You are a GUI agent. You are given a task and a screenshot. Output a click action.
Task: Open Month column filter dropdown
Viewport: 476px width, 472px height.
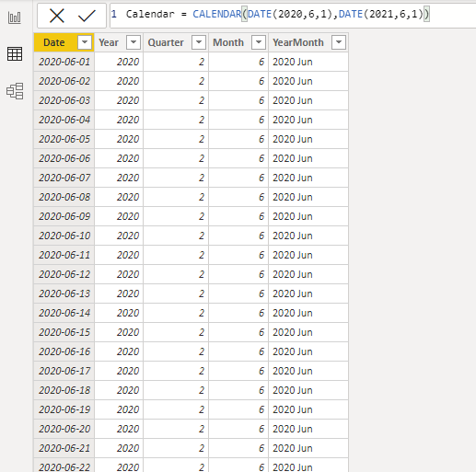[x=259, y=42]
